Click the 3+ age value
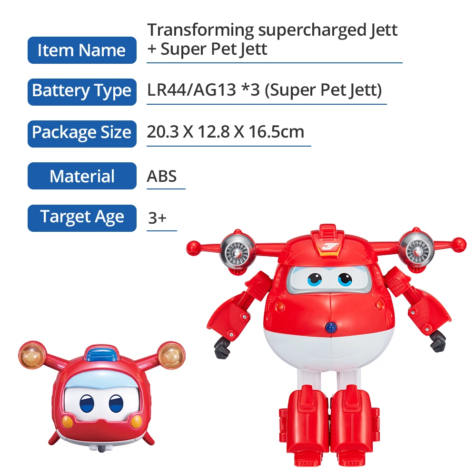Screen dimensions: 476x476 pyautogui.click(x=157, y=218)
